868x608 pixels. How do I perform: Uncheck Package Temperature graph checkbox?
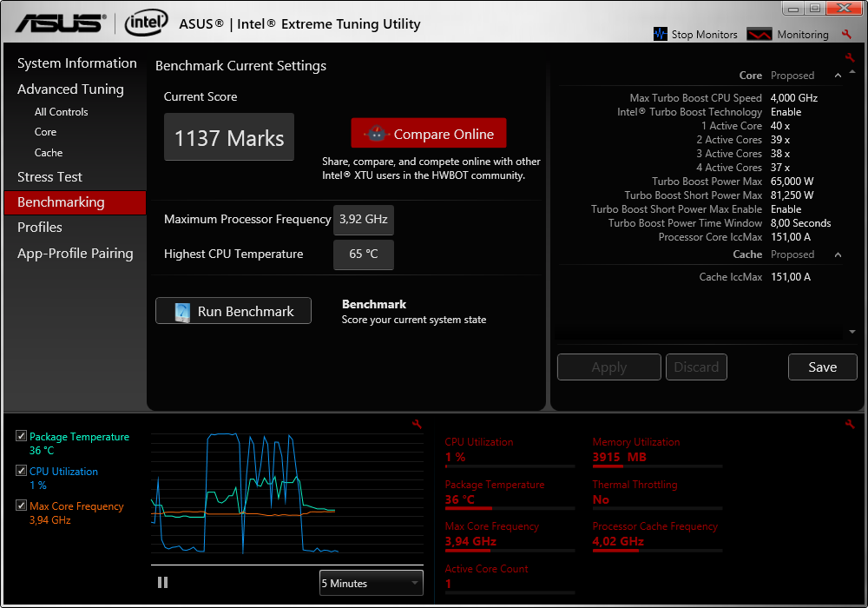(x=21, y=436)
